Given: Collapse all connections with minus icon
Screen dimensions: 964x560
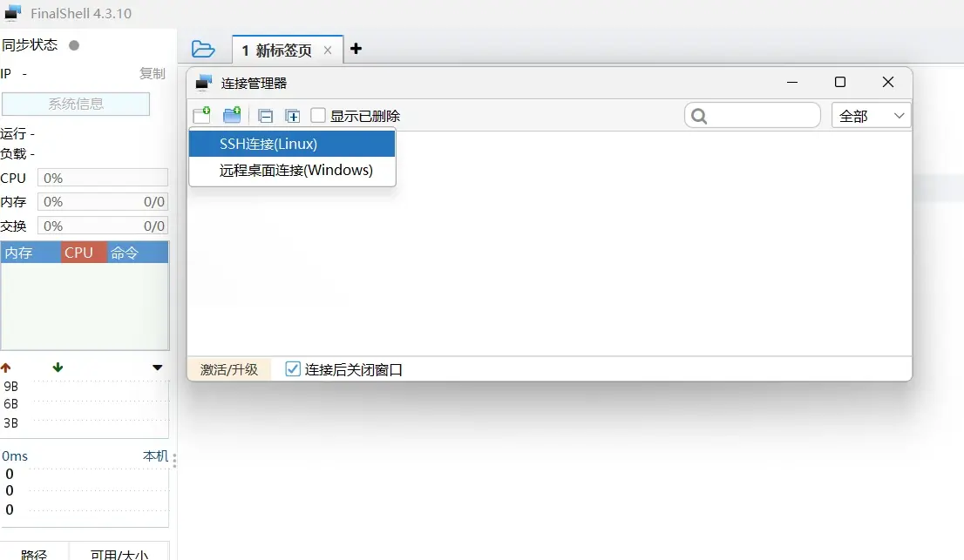Looking at the screenshot, I should (x=266, y=116).
